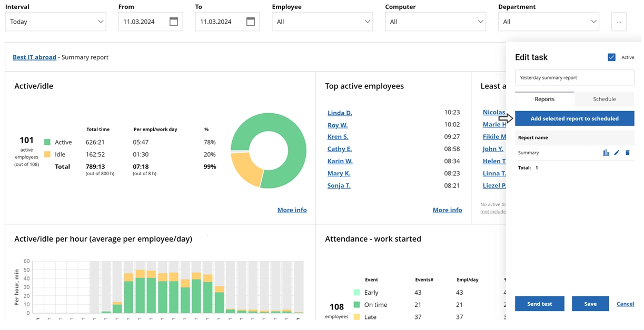Edit the Summary report with pencil icon
Viewport: 644px width, 330px height.
tap(617, 152)
